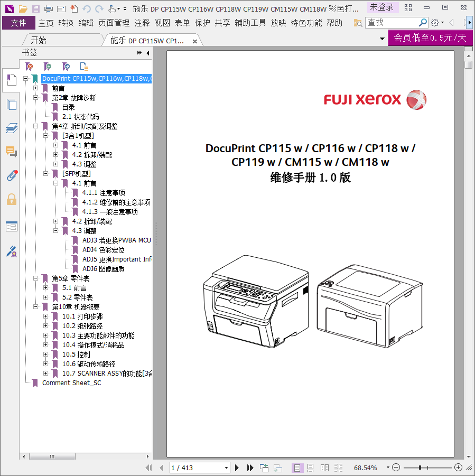Collapse the bookmarks panel with left arrow
Screen dimensions: 475x476
148,53
